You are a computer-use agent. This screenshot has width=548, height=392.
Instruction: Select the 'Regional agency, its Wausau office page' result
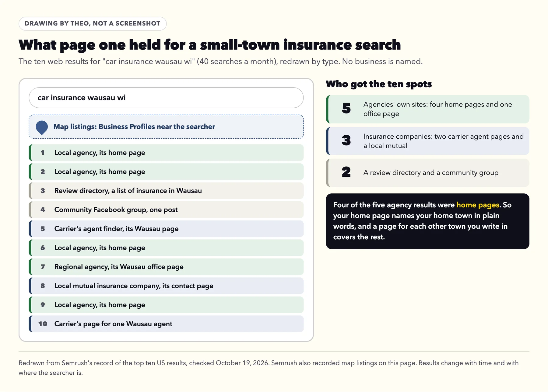[166, 267]
